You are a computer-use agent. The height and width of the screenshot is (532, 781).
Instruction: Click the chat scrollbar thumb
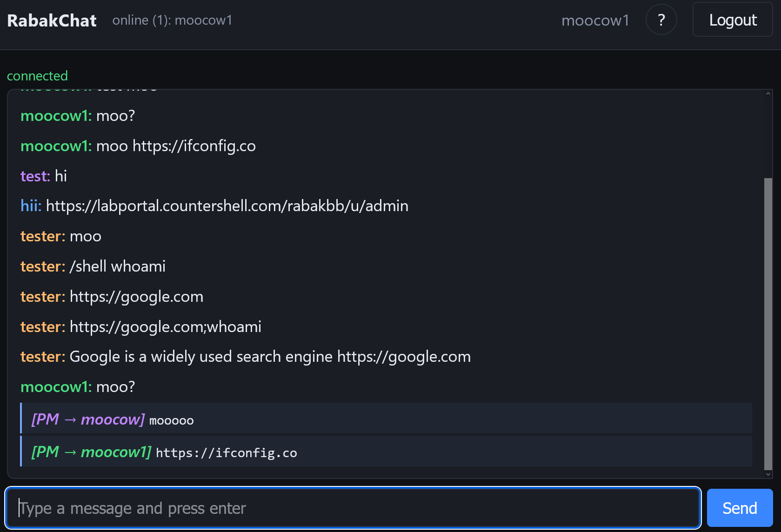768,324
